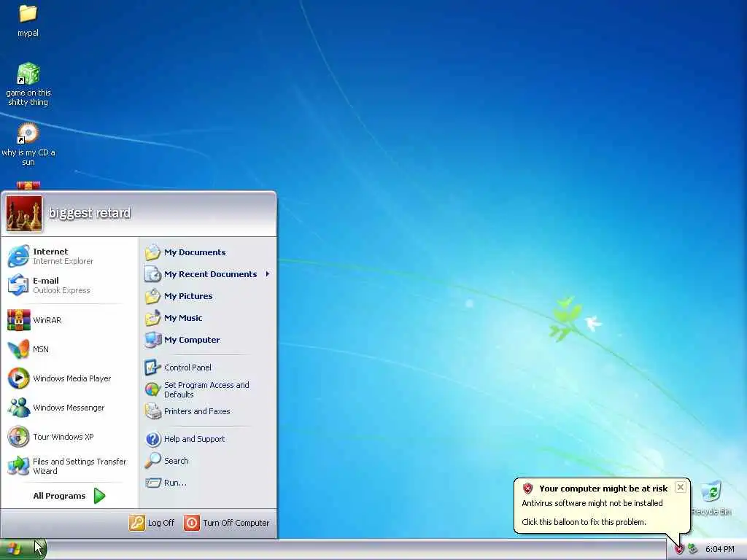The width and height of the screenshot is (747, 560).
Task: Start Windows Media Player
Action: (69, 378)
